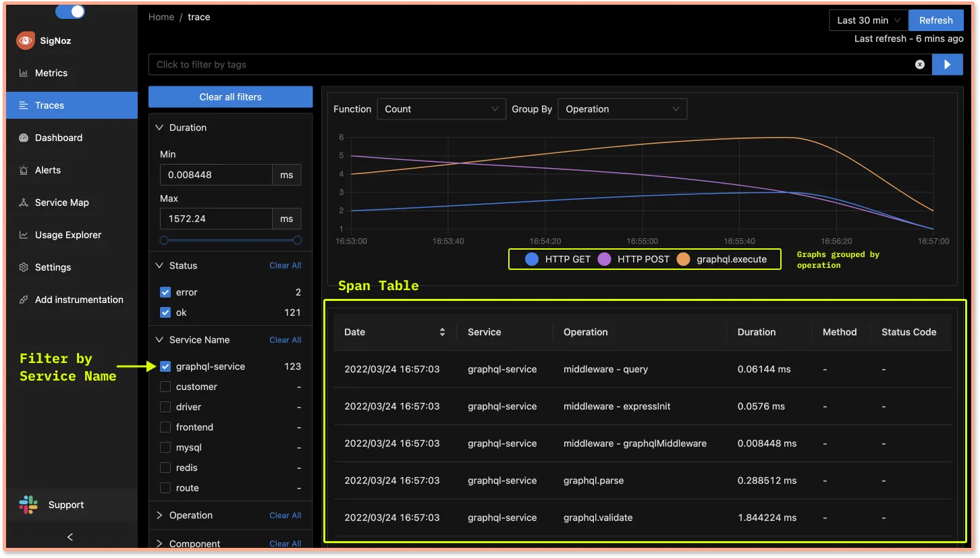Open Add instrumentation in the sidebar
Viewport: 980px width, 558px height.
[72, 300]
